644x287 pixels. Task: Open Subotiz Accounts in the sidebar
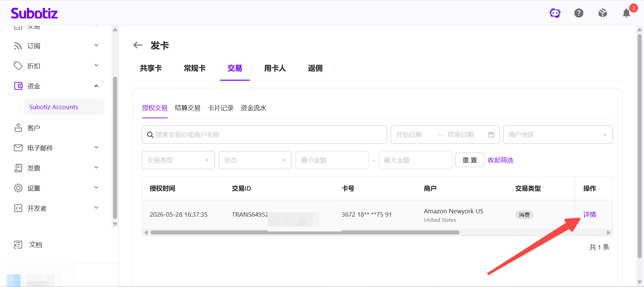click(64, 107)
